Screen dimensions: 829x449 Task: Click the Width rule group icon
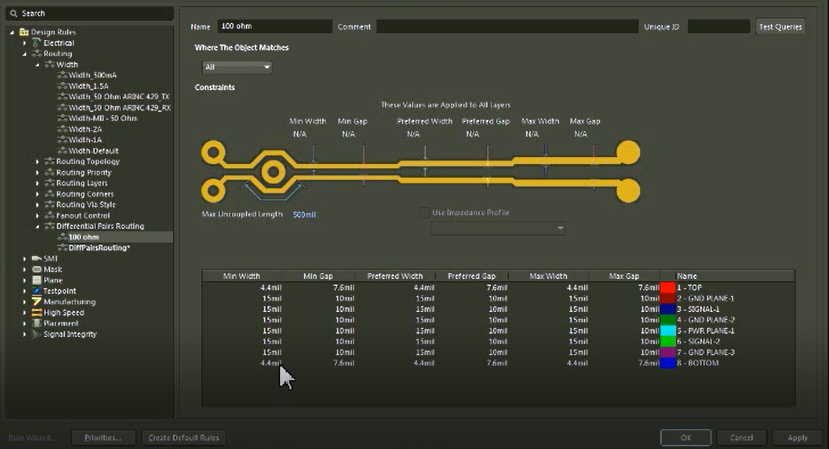(x=50, y=65)
